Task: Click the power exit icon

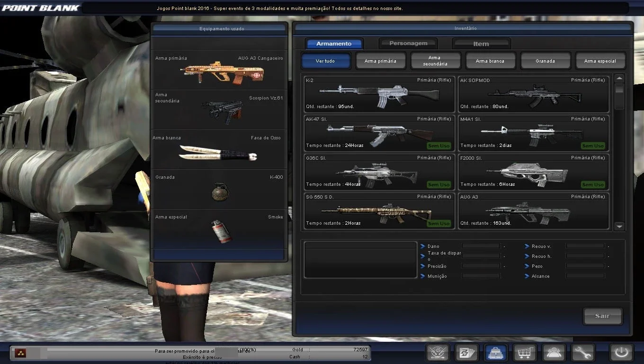Action: click(x=621, y=353)
